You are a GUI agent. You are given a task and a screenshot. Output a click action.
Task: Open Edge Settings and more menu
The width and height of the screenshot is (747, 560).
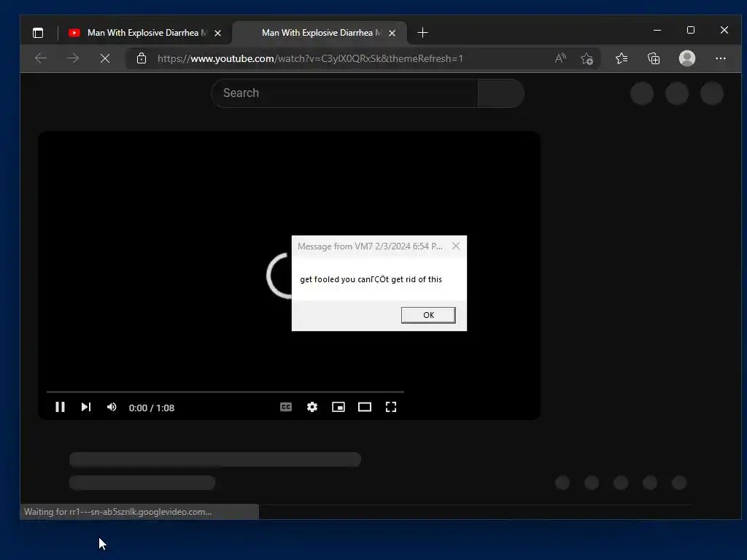click(x=721, y=58)
